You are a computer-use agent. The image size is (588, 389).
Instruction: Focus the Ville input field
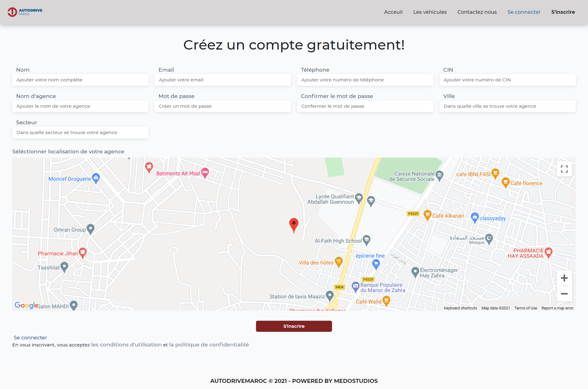click(x=507, y=106)
